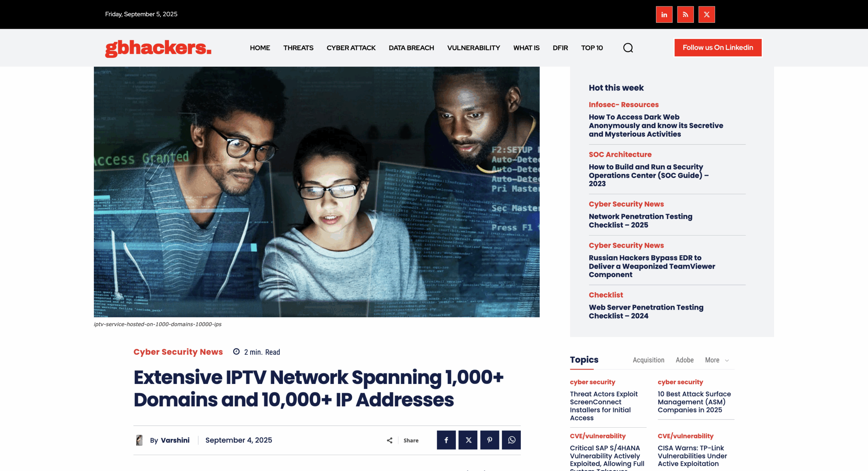The width and height of the screenshot is (868, 471).
Task: Open the X social icon in header
Action: pyautogui.click(x=707, y=15)
